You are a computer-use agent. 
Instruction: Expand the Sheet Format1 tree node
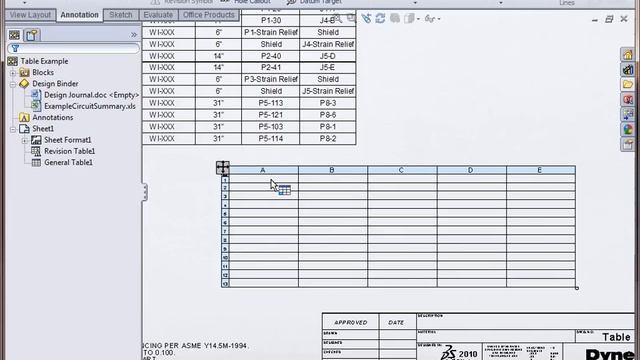pyautogui.click(x=25, y=140)
